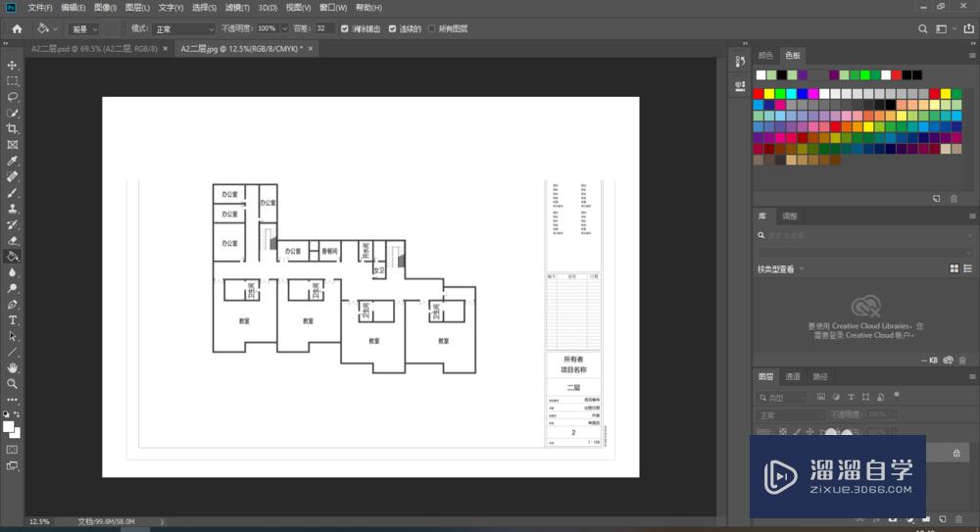
Task: Open the 滤镜(T) menu
Action: (x=236, y=8)
